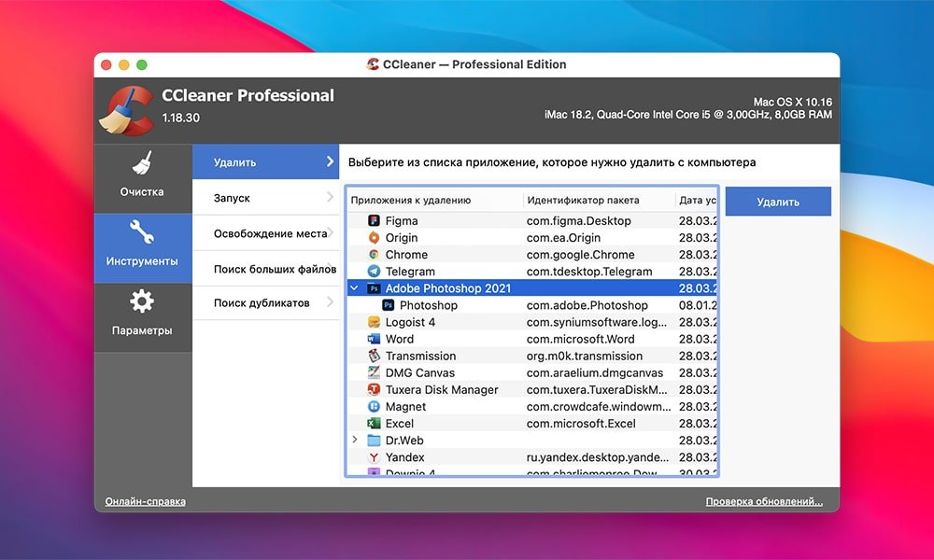Collapse the Adobe Photoshop 2021 group

tap(355, 288)
